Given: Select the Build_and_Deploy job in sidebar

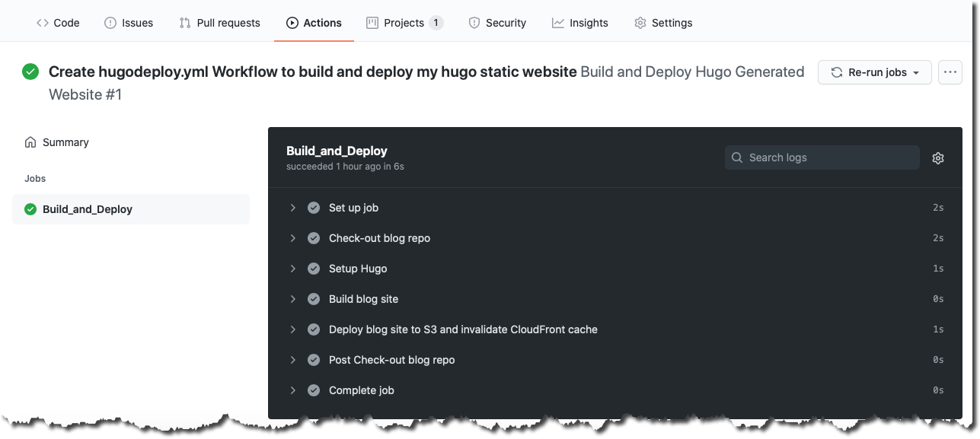Looking at the screenshot, I should click(x=131, y=209).
